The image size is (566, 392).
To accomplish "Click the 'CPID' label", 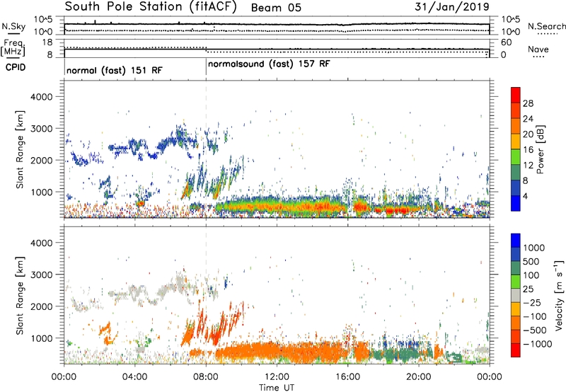I will pos(15,67).
